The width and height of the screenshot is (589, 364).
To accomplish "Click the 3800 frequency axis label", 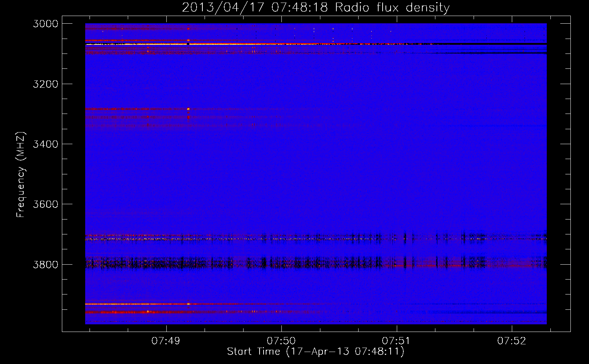I will pyautogui.click(x=46, y=264).
